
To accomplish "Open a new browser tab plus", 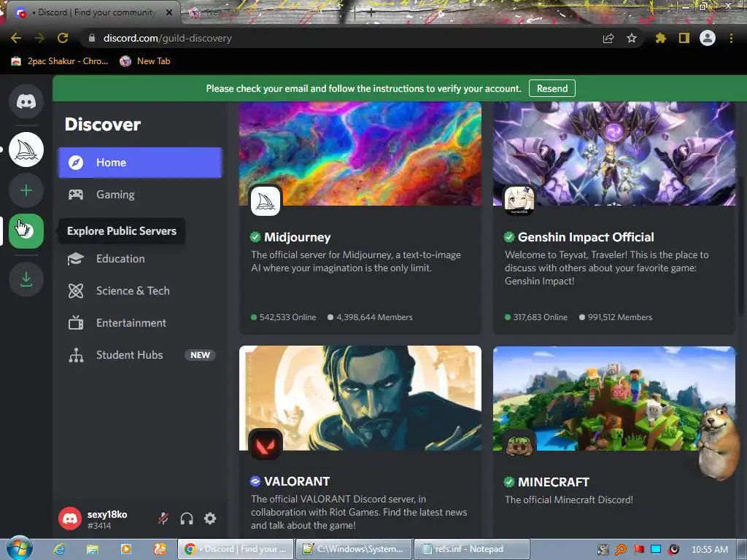I will click(x=371, y=13).
